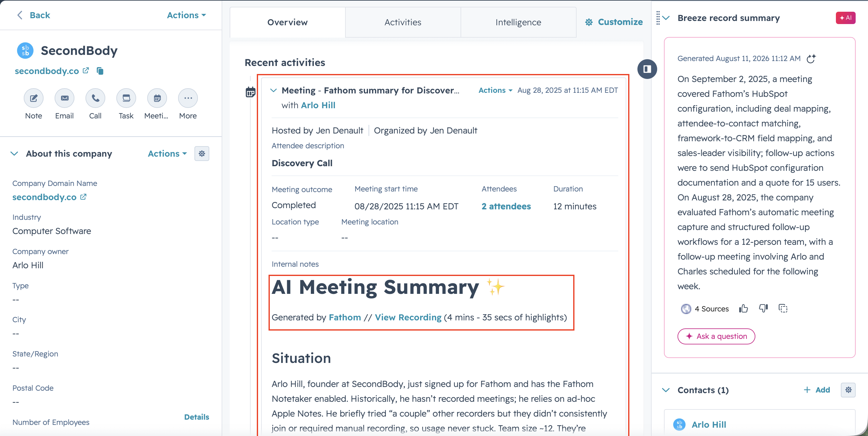Open external link icon under Company Domain Name
This screenshot has width=868, height=436.
tap(83, 197)
